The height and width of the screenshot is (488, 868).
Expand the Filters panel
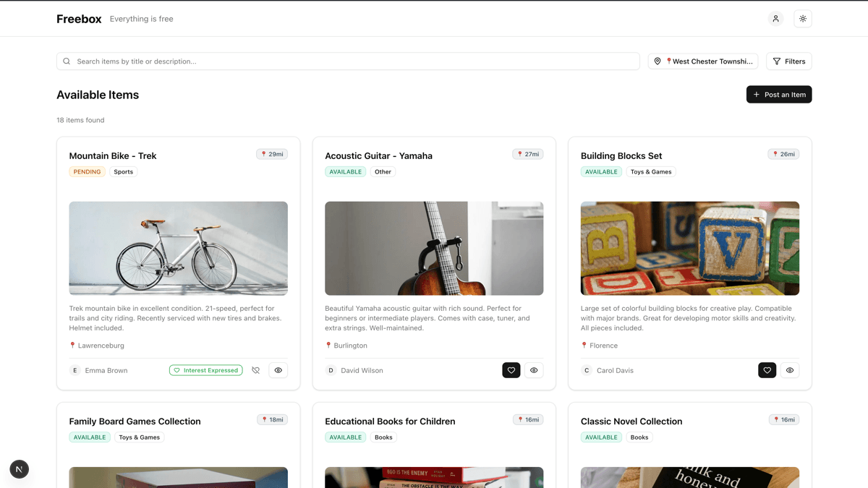click(788, 61)
